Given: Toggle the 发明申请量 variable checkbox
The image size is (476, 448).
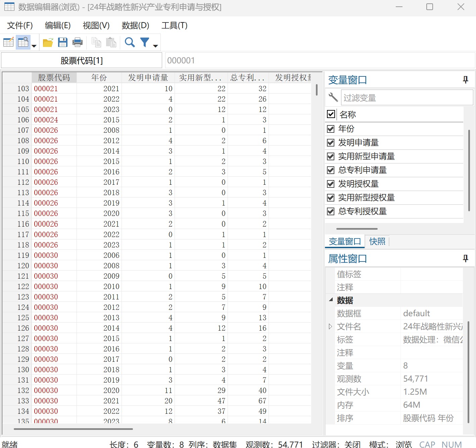Looking at the screenshot, I should click(331, 143).
